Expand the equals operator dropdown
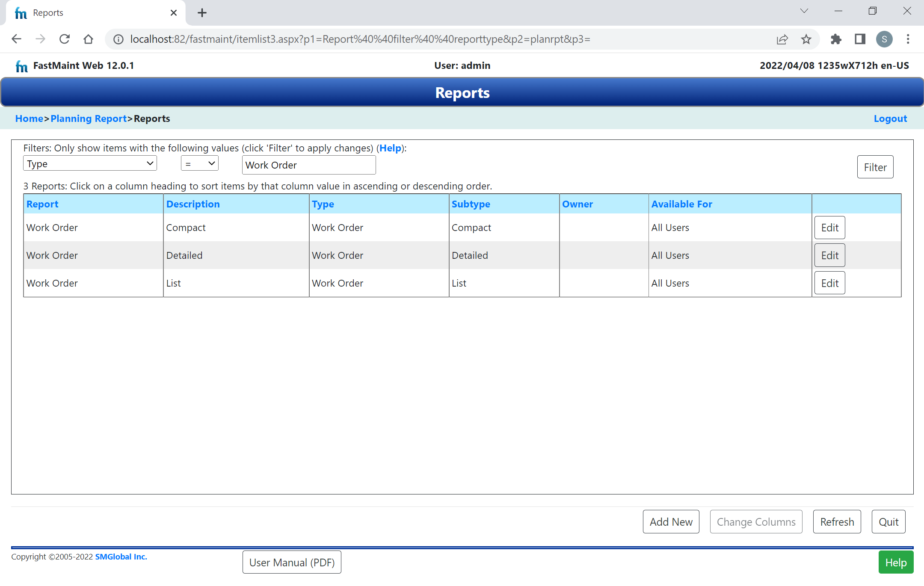The height and width of the screenshot is (586, 924). pyautogui.click(x=199, y=164)
